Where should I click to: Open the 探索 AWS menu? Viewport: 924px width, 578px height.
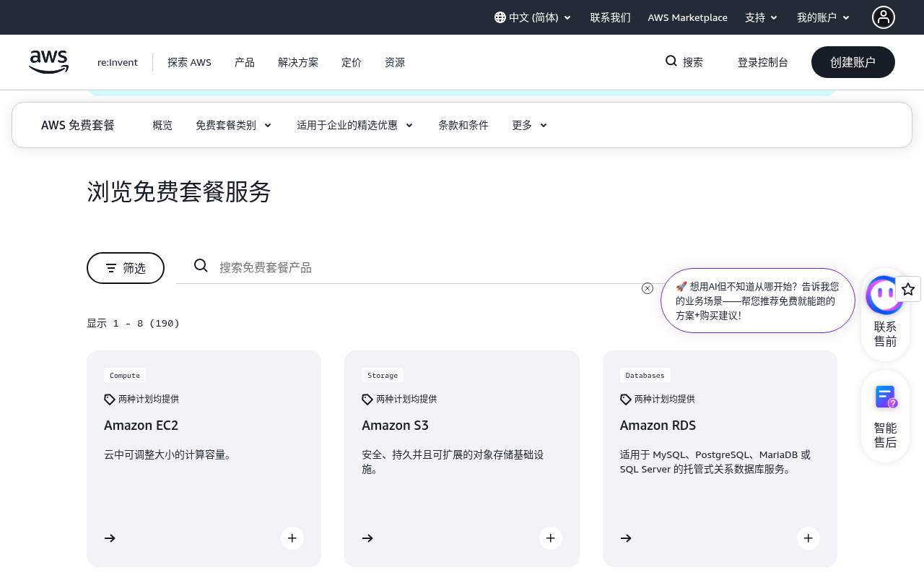coord(189,62)
